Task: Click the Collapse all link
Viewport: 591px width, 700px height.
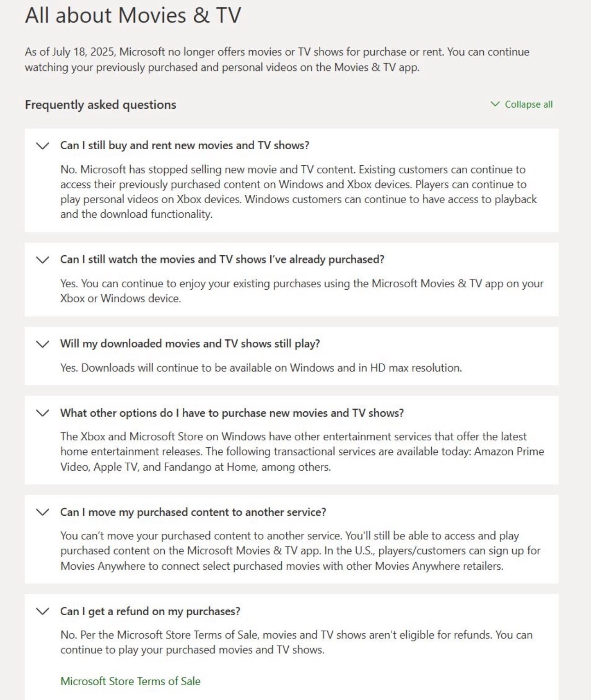Action: pyautogui.click(x=528, y=105)
